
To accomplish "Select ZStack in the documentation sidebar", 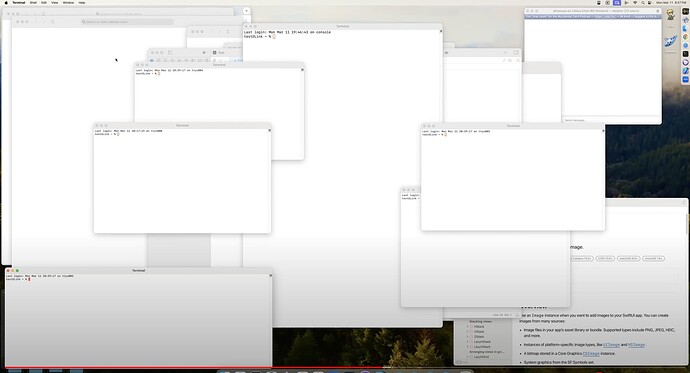I will coord(479,337).
